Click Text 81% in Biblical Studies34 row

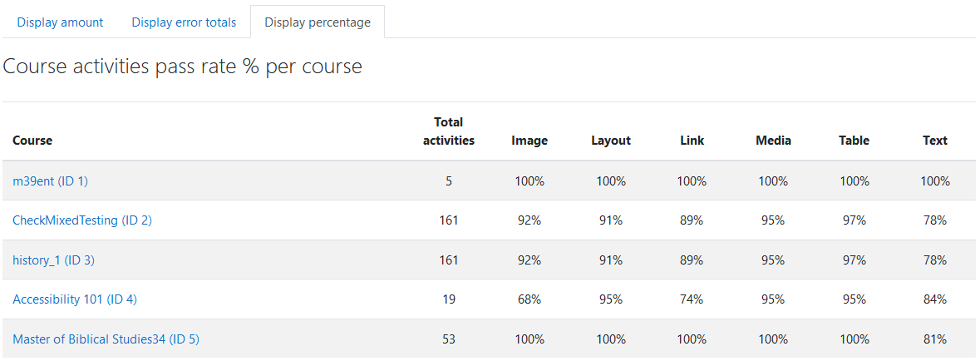[935, 339]
